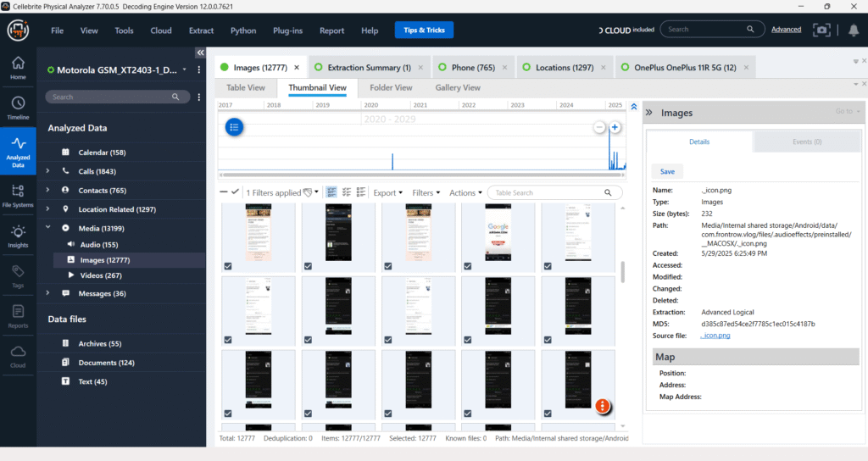Click the Cellebrite logo icon

click(18, 30)
